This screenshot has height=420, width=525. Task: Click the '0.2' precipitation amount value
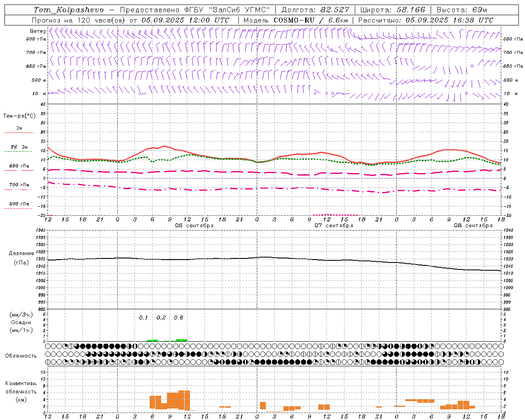[161, 317]
